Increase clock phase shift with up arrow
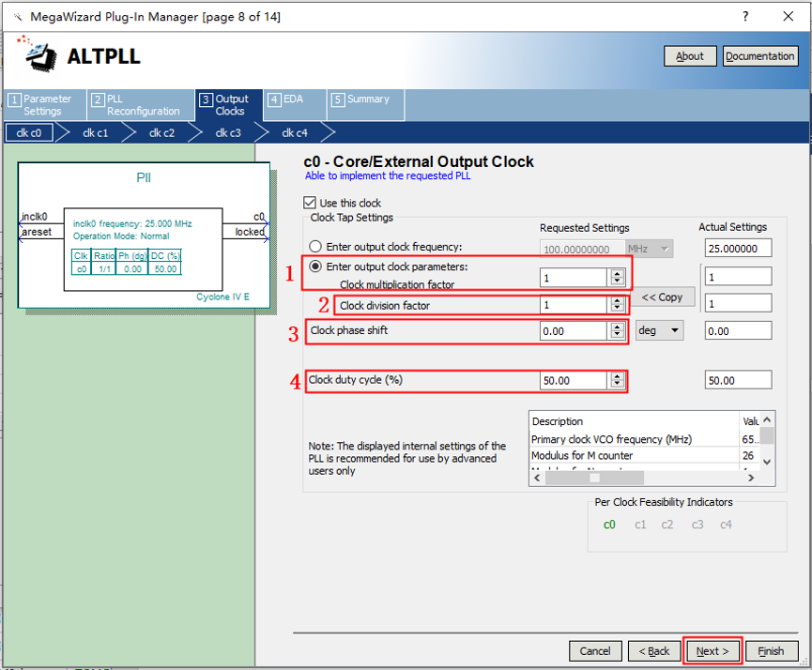812x670 pixels. pos(617,326)
